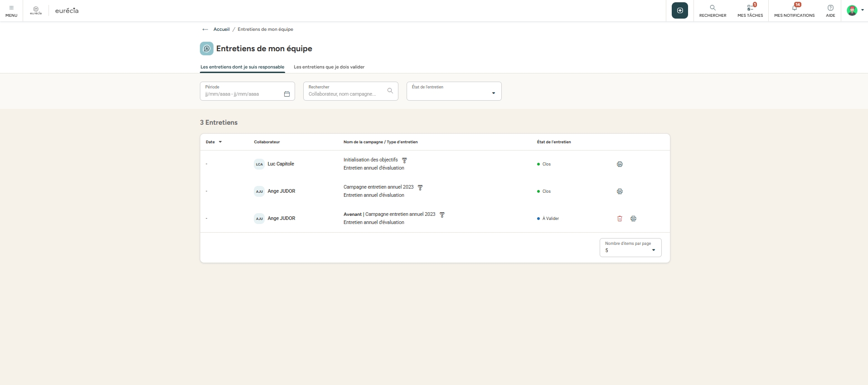This screenshot has height=385, width=868.
Task: Print Luc Capitole's interview
Action: click(x=620, y=164)
